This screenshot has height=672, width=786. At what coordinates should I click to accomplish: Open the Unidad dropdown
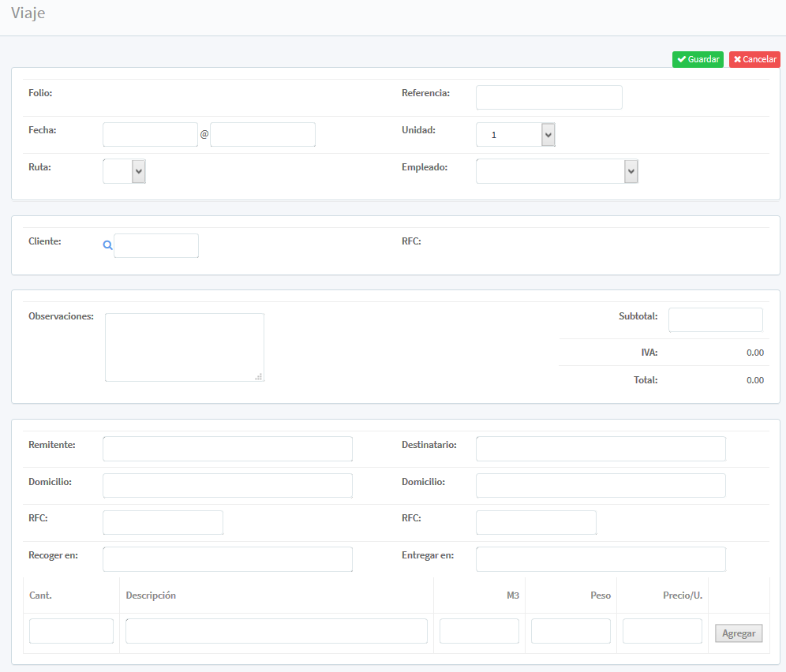[x=516, y=135]
